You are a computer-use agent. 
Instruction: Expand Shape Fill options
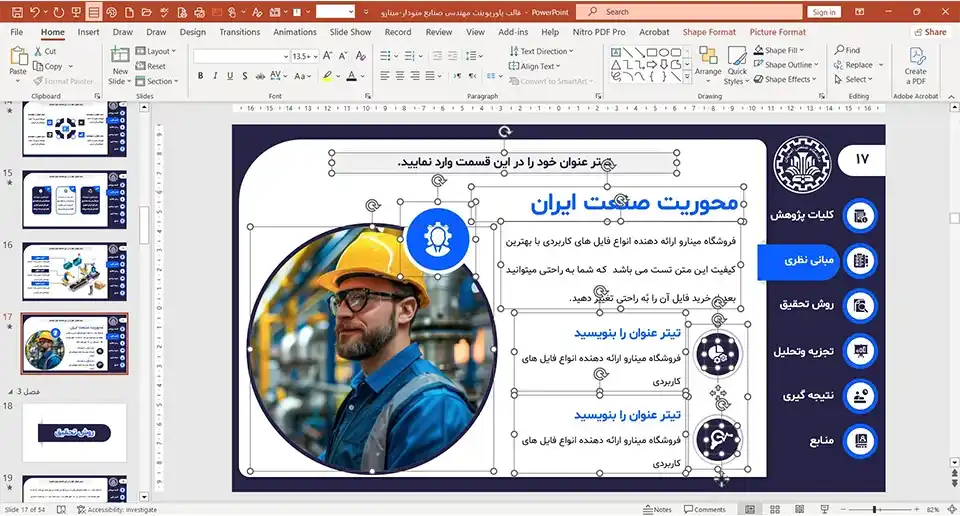(x=779, y=50)
